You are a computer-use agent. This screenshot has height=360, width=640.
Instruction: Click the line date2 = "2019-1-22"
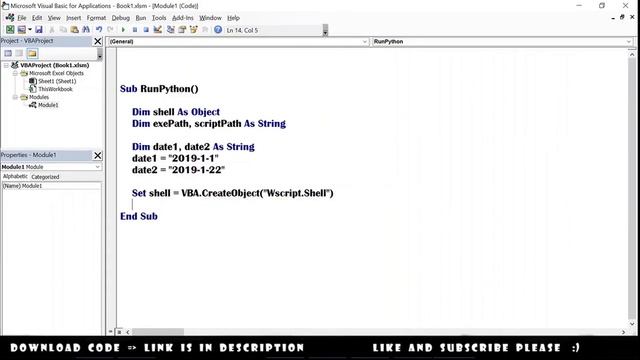(x=178, y=170)
